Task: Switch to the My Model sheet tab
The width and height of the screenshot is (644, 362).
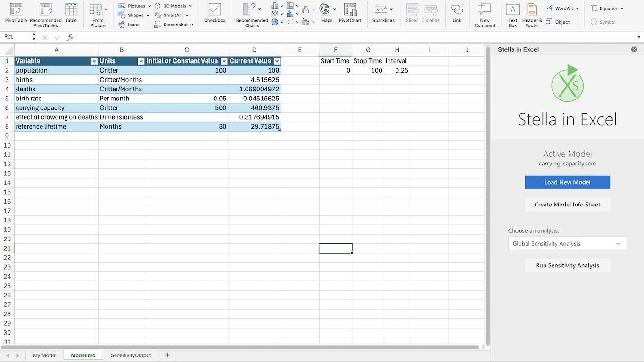Action: pos(45,355)
